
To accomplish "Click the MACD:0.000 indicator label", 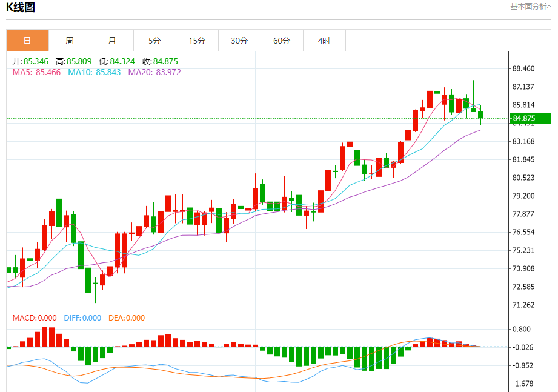I will click(x=35, y=317).
